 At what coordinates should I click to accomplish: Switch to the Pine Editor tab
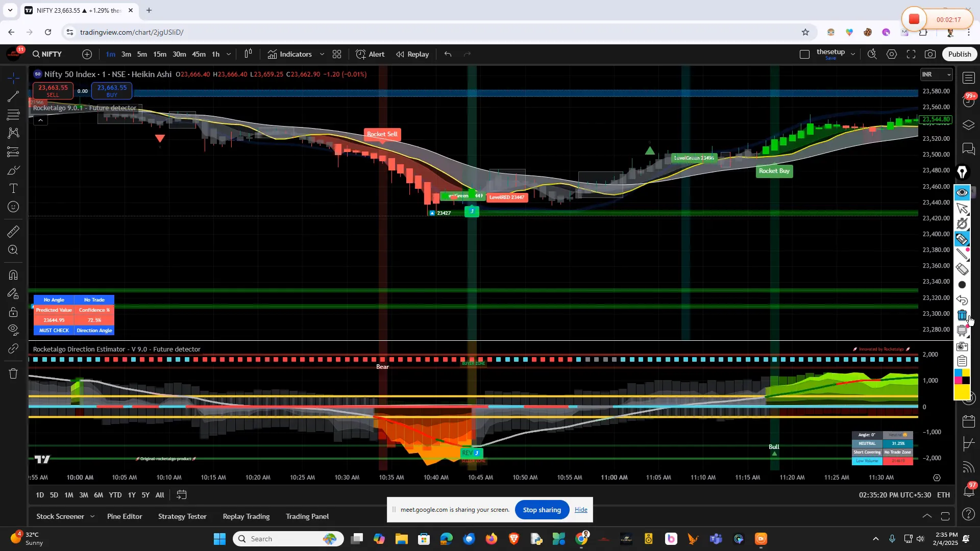(124, 516)
